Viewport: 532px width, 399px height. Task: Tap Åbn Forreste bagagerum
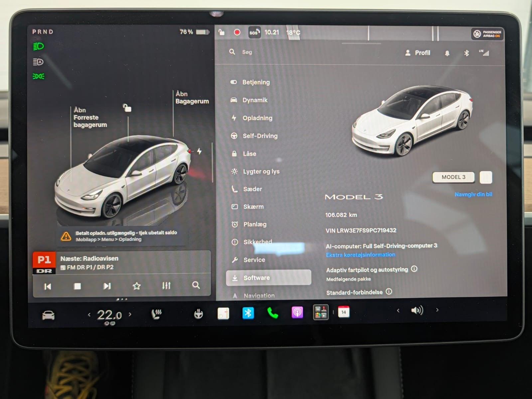click(90, 117)
